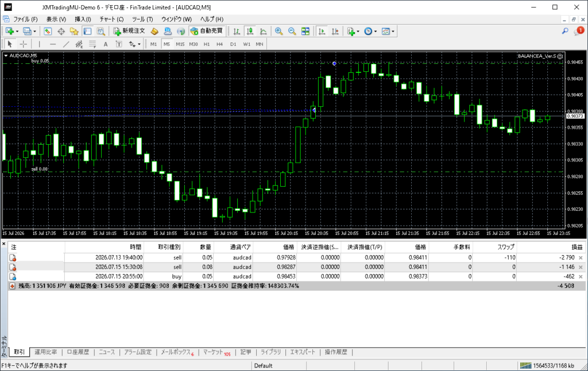The width and height of the screenshot is (588, 371).
Task: Expand the new chart dropdown arrow
Action: (17, 32)
